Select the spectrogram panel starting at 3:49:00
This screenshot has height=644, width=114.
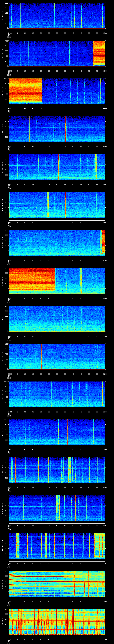(57, 318)
